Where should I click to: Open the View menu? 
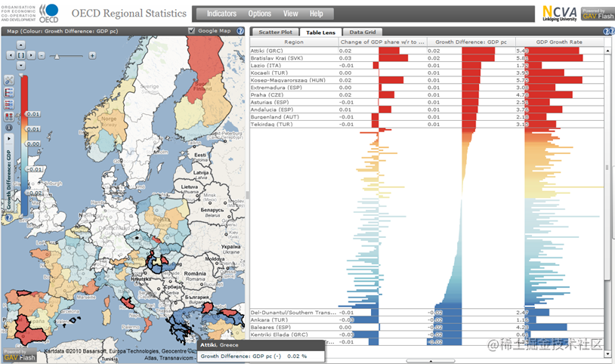(291, 14)
